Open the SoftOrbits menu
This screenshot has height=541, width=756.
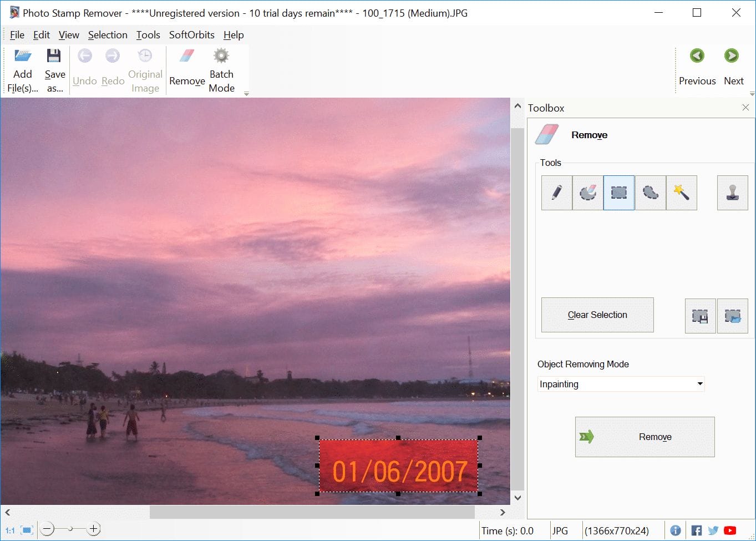click(191, 35)
